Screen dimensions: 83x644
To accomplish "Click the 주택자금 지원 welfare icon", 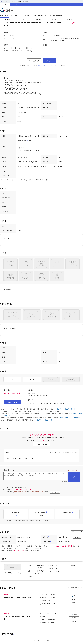I will click(x=11, y=276).
